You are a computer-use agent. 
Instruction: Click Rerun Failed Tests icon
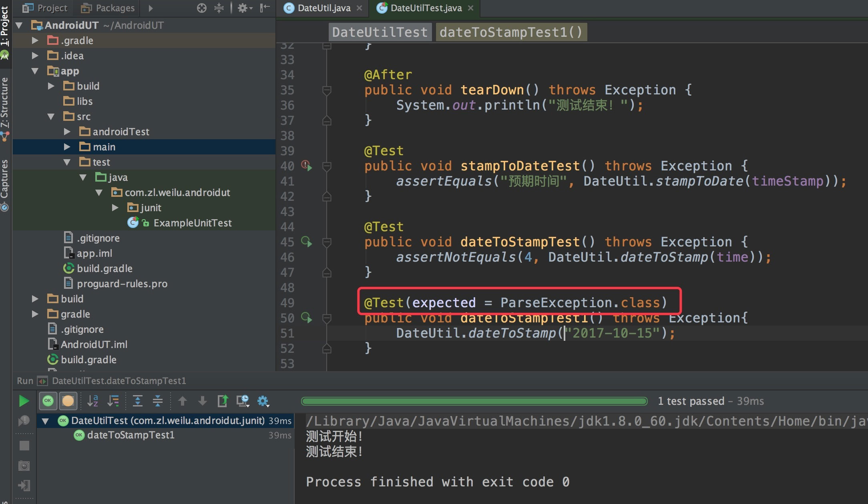(24, 421)
